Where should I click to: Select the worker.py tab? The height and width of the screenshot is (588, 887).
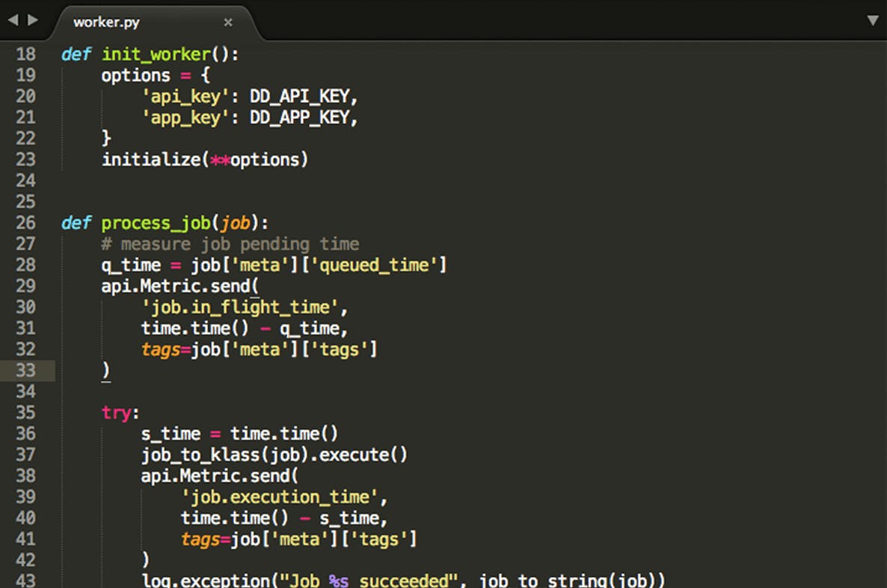click(106, 22)
